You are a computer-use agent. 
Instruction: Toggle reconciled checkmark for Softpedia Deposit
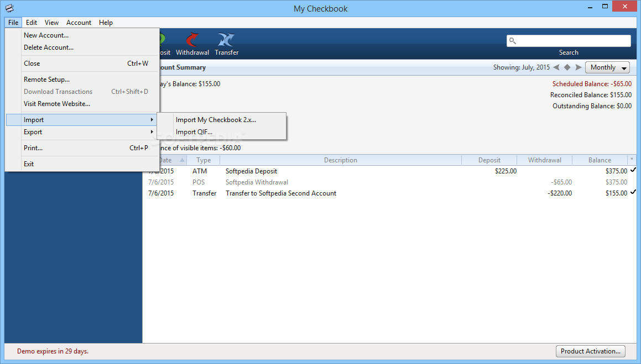pos(633,170)
